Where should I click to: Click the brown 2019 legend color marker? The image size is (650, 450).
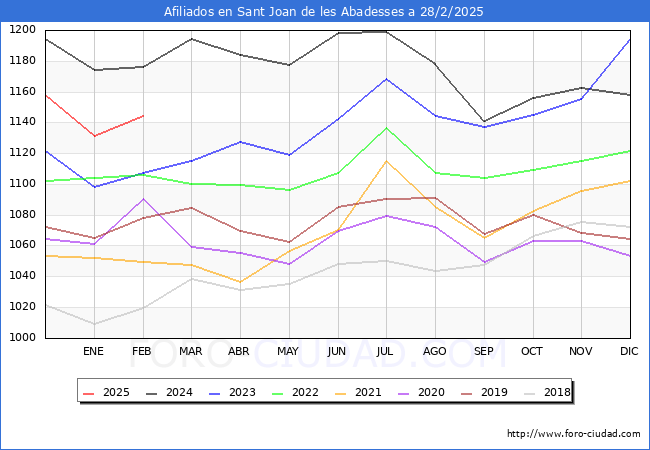pyautogui.click(x=467, y=393)
